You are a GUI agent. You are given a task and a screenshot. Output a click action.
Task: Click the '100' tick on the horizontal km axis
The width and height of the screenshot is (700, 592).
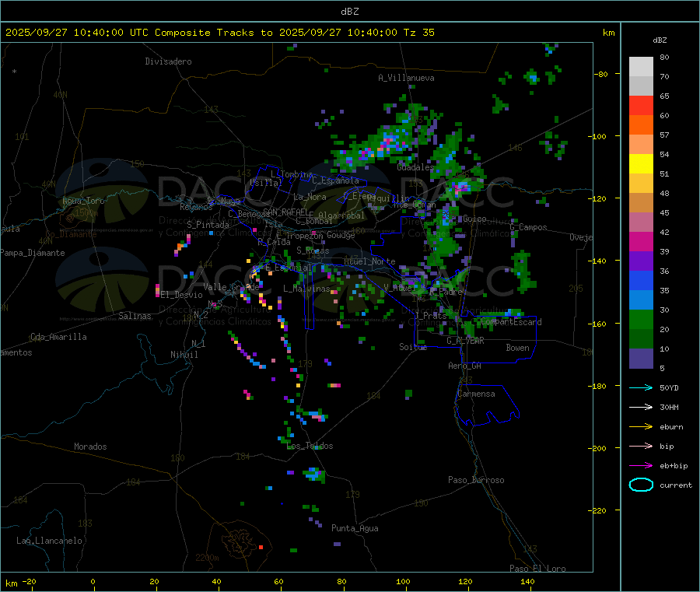click(403, 581)
